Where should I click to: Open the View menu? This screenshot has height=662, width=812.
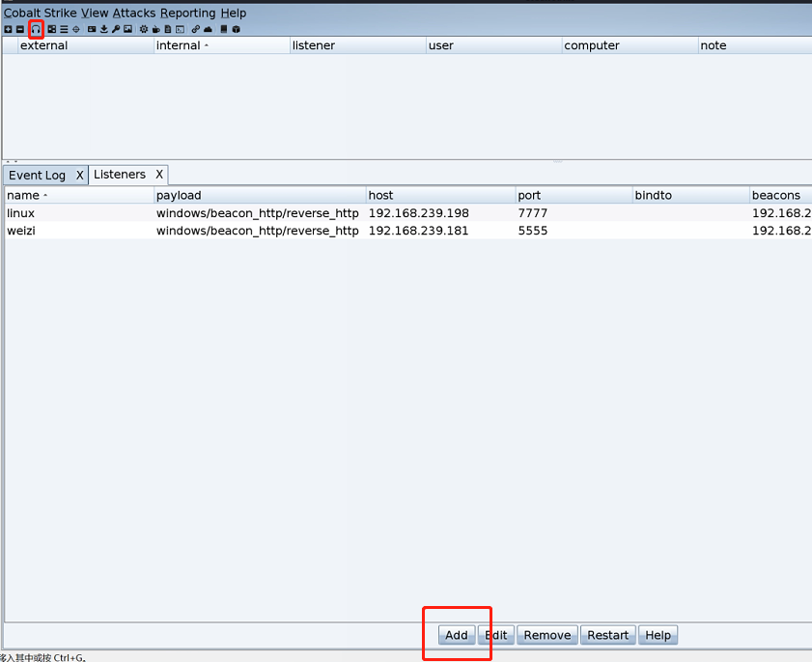95,13
